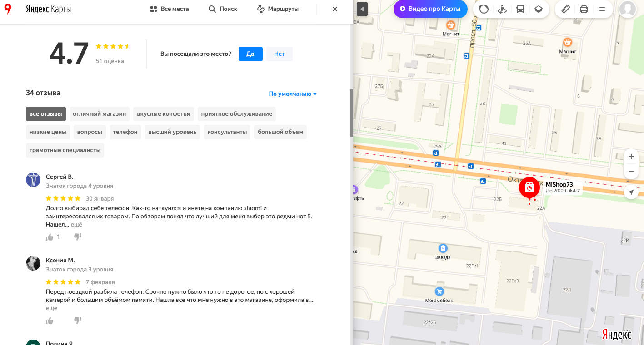Dislike Сергей В.'s review
The width and height of the screenshot is (644, 345).
78,237
